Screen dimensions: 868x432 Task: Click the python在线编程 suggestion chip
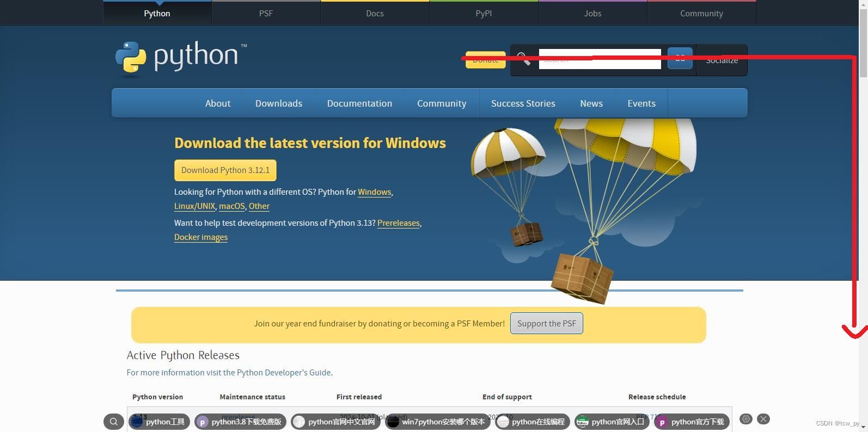tap(532, 422)
